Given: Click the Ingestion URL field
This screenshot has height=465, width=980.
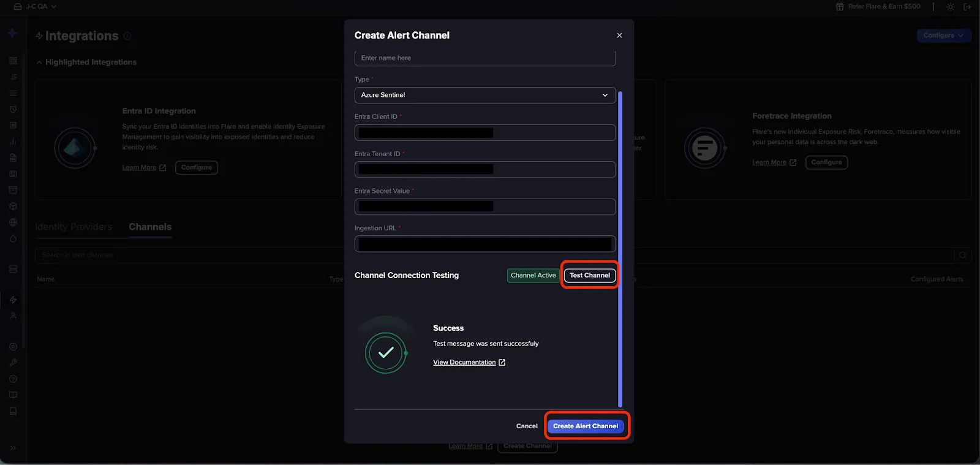Looking at the screenshot, I should pos(485,244).
